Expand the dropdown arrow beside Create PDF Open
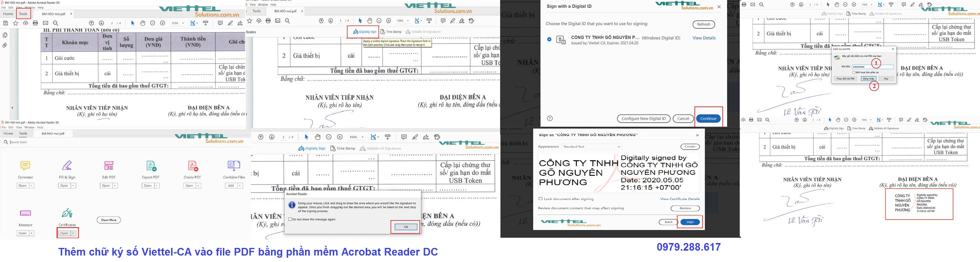 pyautogui.click(x=199, y=186)
